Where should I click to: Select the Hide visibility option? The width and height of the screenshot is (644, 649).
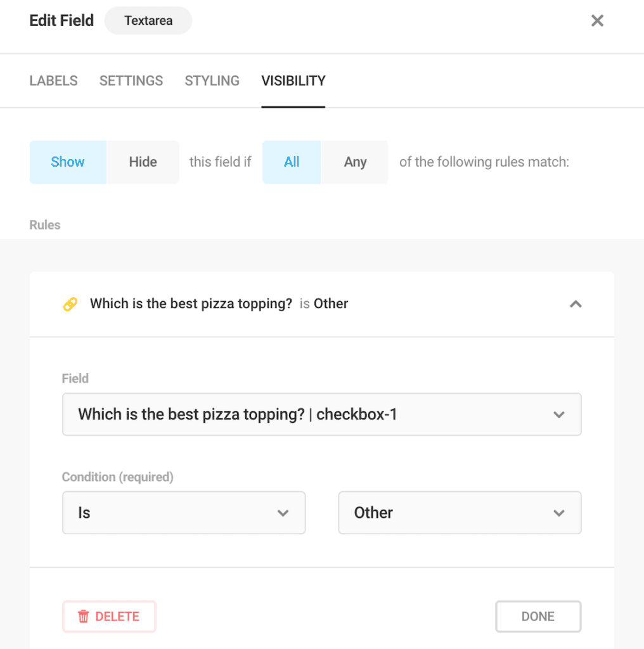(x=143, y=162)
